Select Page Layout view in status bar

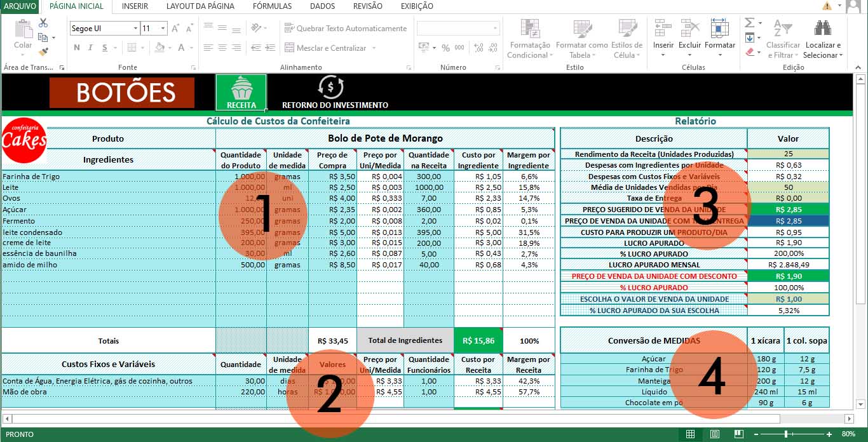[714, 434]
